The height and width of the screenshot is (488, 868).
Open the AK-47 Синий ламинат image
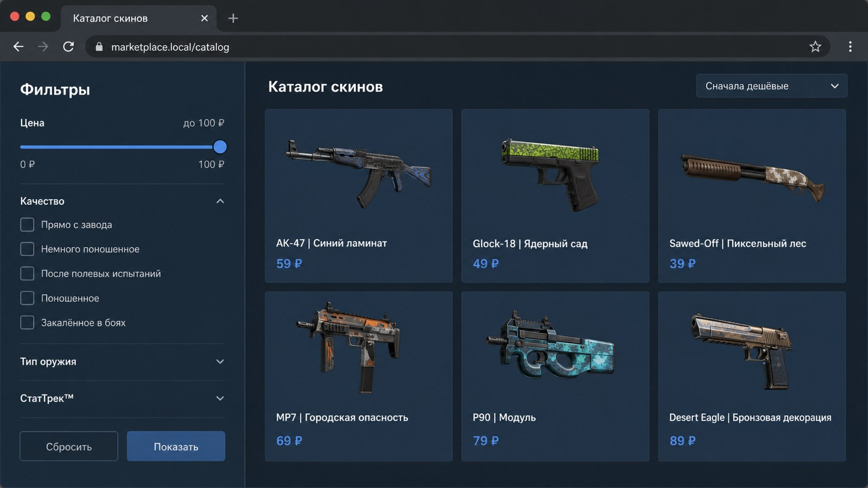[x=359, y=174]
